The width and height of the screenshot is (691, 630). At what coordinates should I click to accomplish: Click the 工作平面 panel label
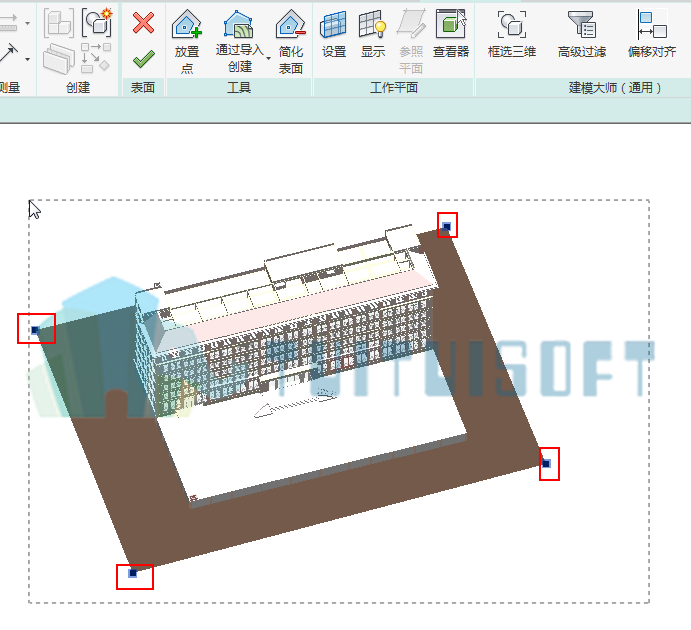(394, 88)
